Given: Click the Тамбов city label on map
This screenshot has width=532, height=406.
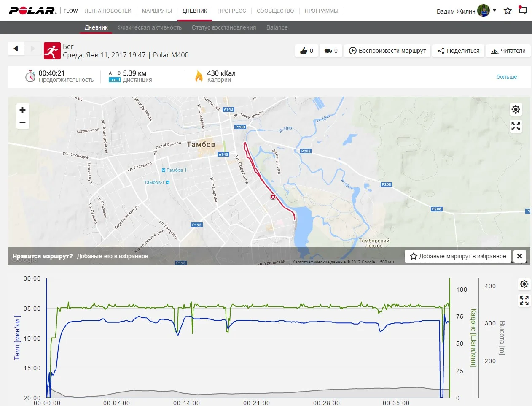Looking at the screenshot, I should pyautogui.click(x=201, y=144).
